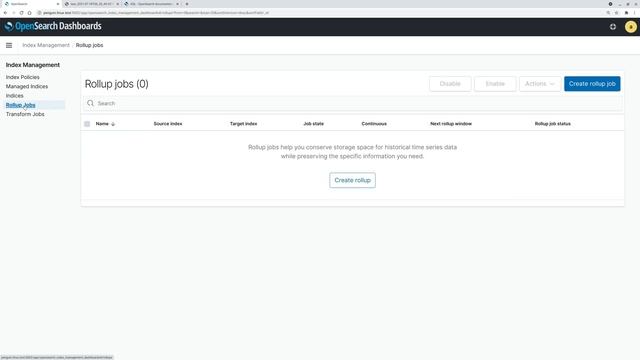This screenshot has height=360, width=640.
Task: Click the Create rollup job button
Action: pos(592,84)
